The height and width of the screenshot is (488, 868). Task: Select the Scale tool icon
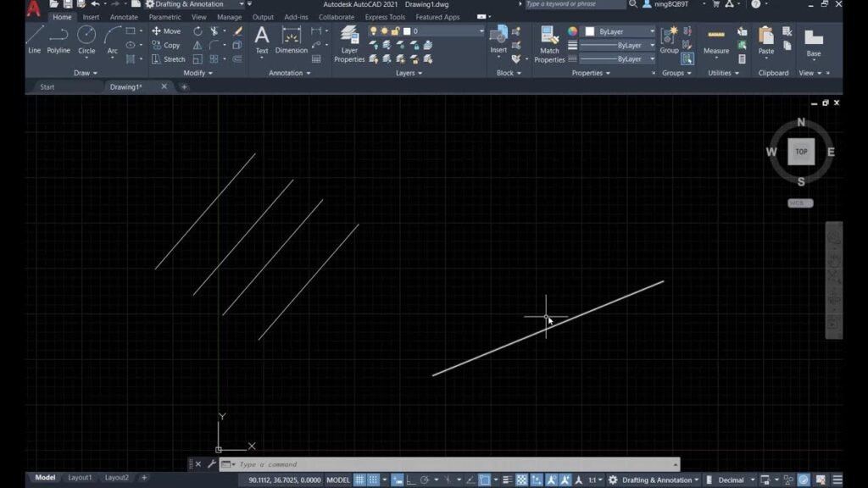198,58
